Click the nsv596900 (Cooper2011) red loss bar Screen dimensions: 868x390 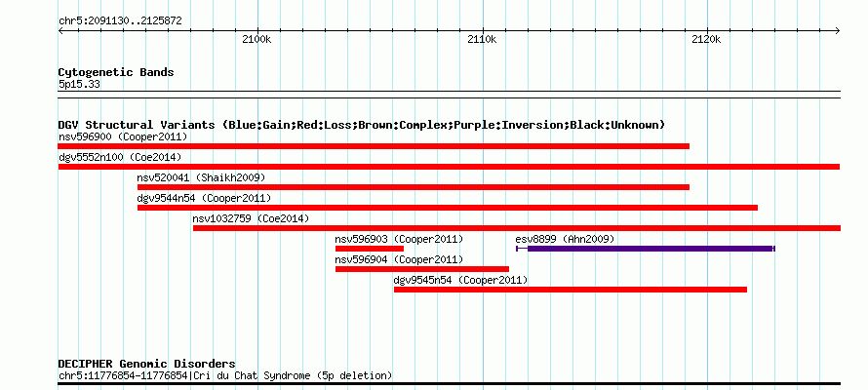click(374, 146)
